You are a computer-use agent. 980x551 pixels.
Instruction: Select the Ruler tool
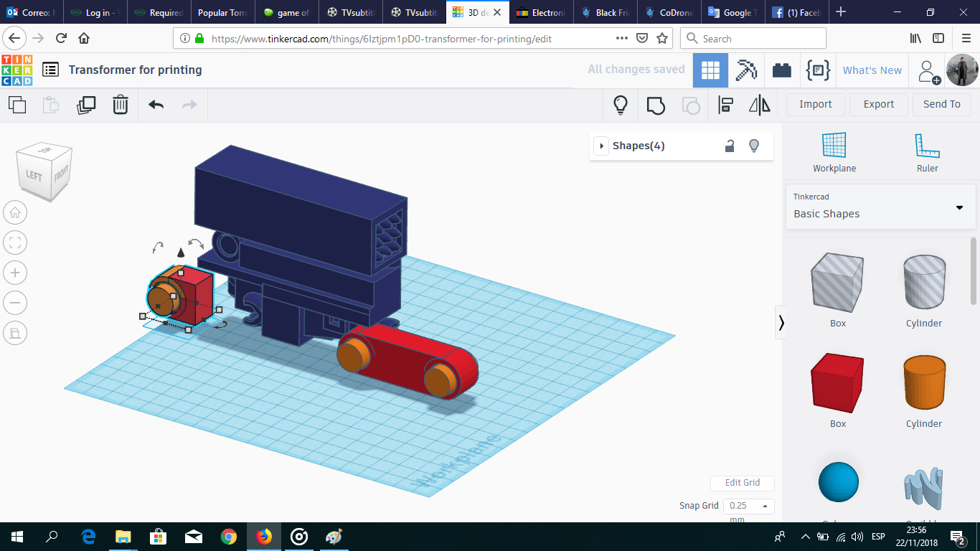927,153
